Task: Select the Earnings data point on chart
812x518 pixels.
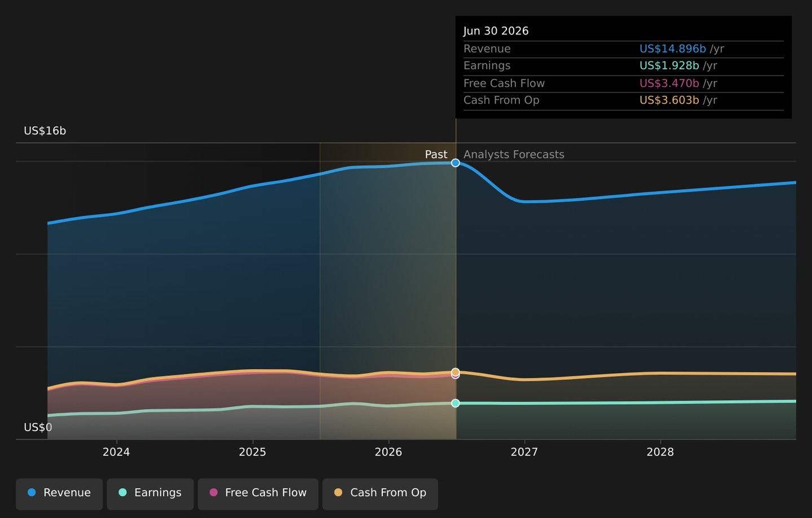Action: (456, 403)
